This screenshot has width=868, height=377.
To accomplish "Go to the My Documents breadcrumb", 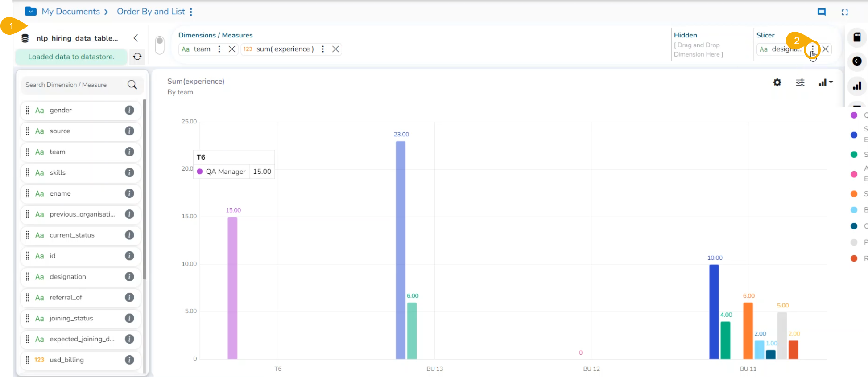I will 70,12.
